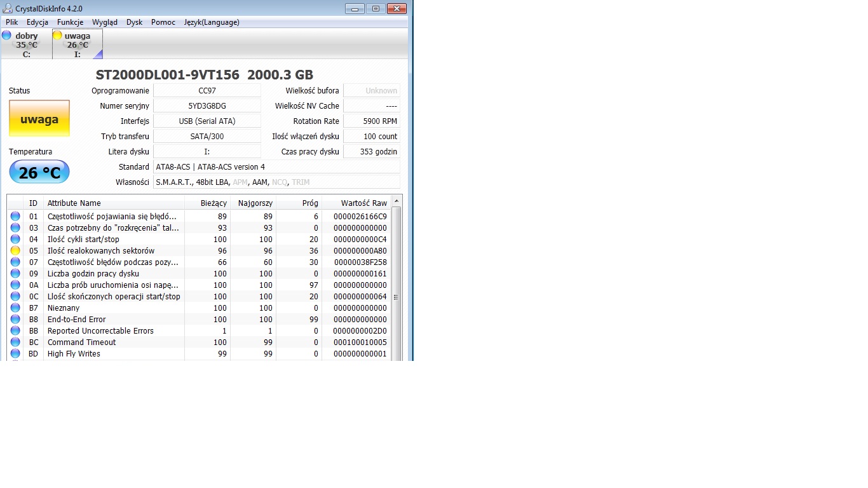Viewport: 868px width, 488px height.
Task: Click status orb for Reported Uncorrectable Errors
Action: (x=15, y=331)
